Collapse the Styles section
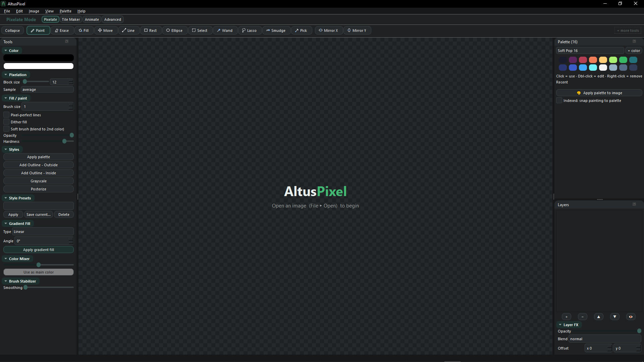 (x=12, y=149)
